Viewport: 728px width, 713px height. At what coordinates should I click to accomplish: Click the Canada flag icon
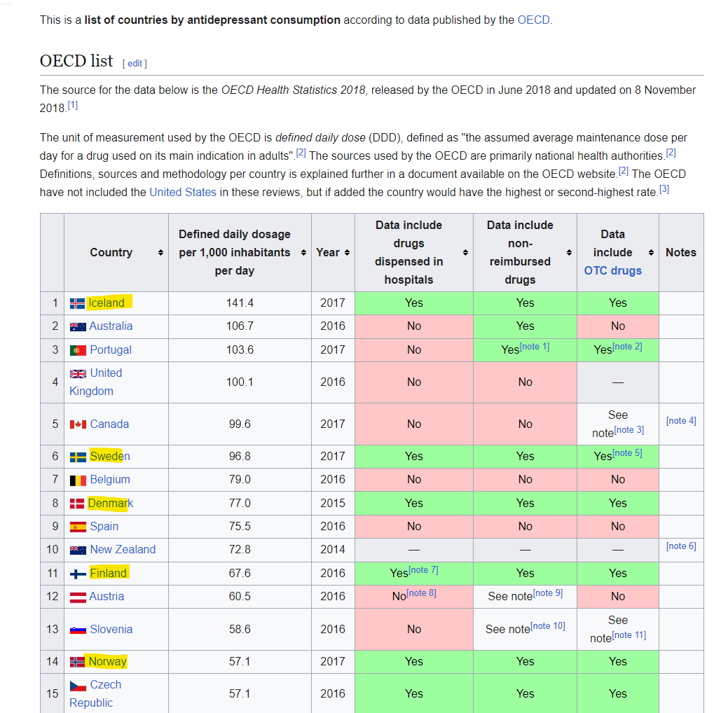coord(78,424)
